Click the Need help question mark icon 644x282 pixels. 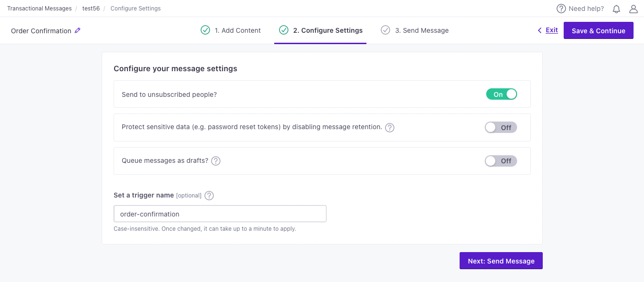(x=561, y=9)
